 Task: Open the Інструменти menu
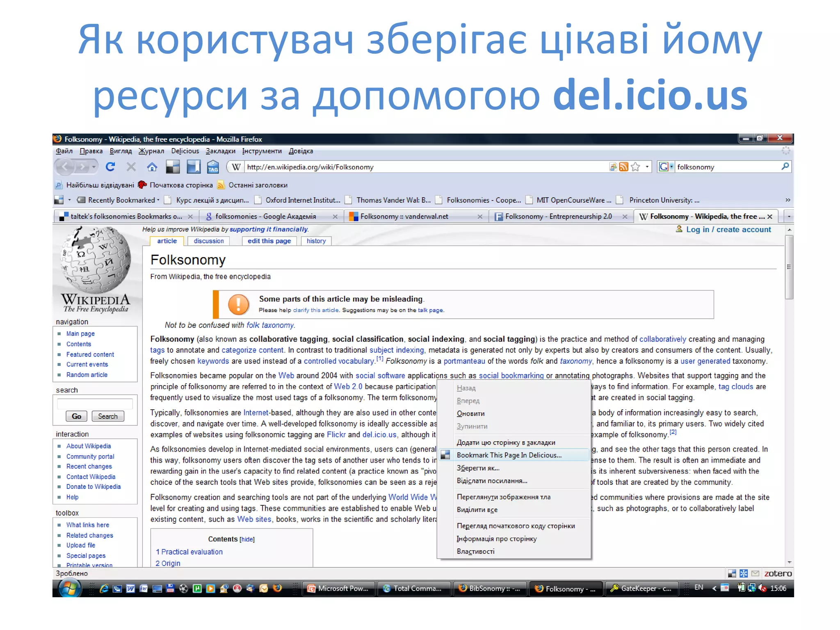[262, 151]
